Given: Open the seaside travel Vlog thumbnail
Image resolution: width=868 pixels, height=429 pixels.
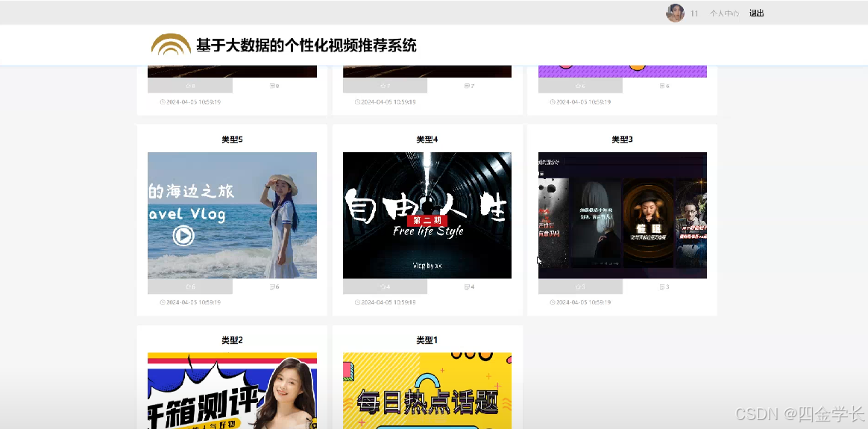Looking at the screenshot, I should (x=233, y=216).
